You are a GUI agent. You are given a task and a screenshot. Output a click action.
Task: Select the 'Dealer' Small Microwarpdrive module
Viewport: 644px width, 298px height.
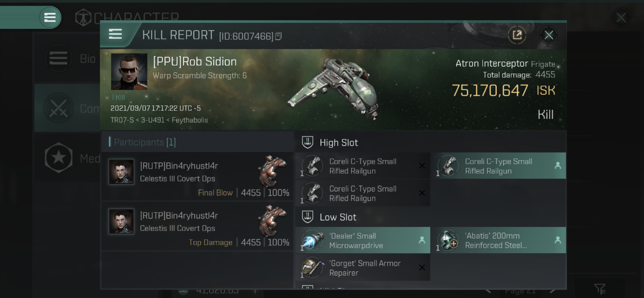pos(362,240)
